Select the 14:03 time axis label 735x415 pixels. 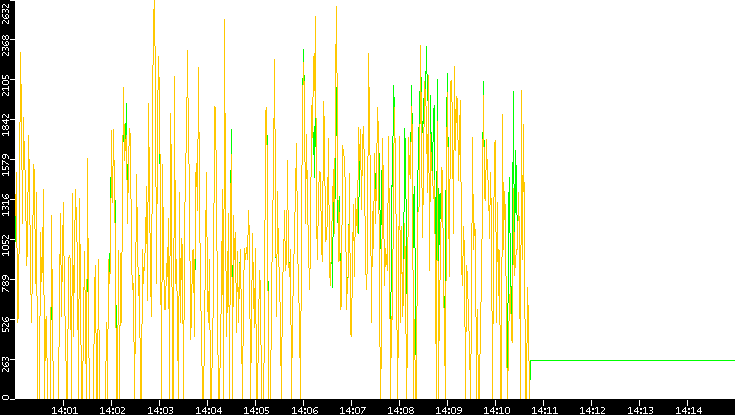click(160, 410)
